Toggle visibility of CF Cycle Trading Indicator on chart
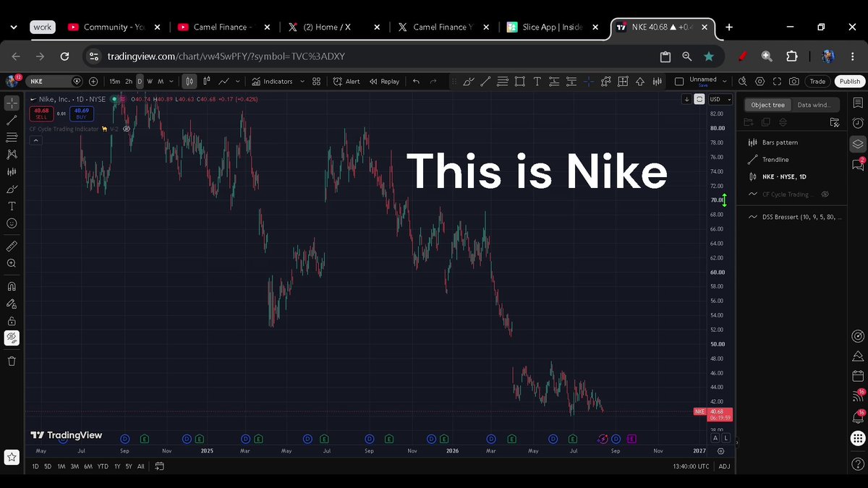 (x=127, y=129)
